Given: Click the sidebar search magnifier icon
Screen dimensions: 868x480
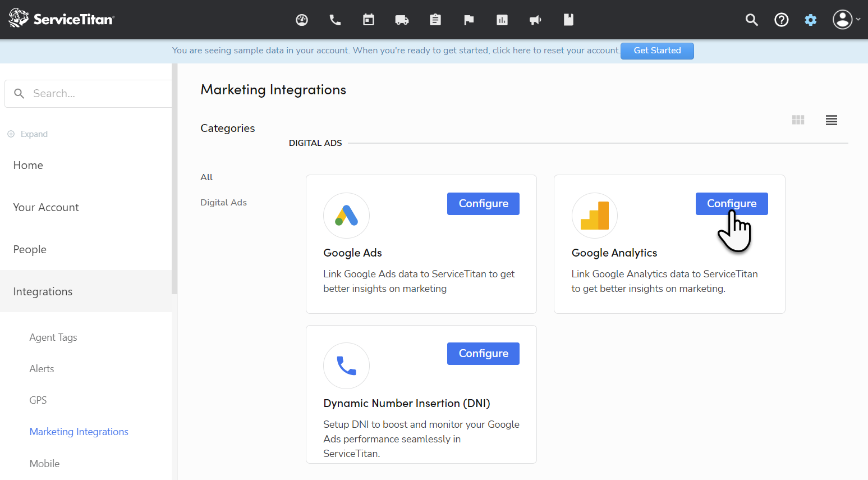Looking at the screenshot, I should (19, 94).
